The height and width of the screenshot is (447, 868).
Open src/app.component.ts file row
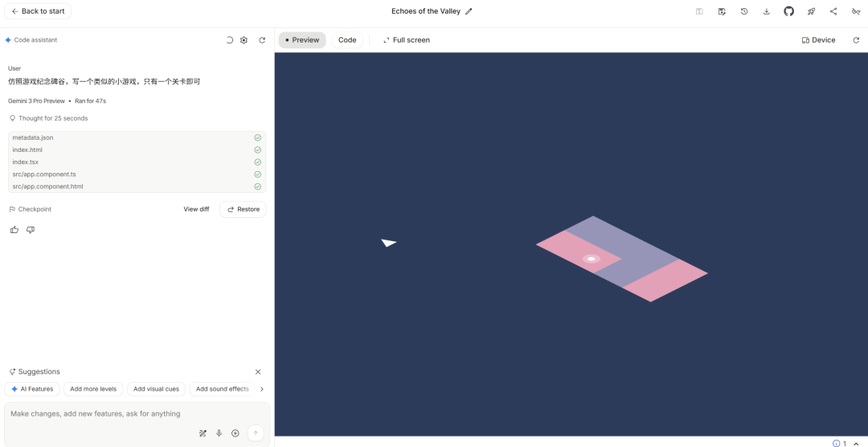pos(137,174)
